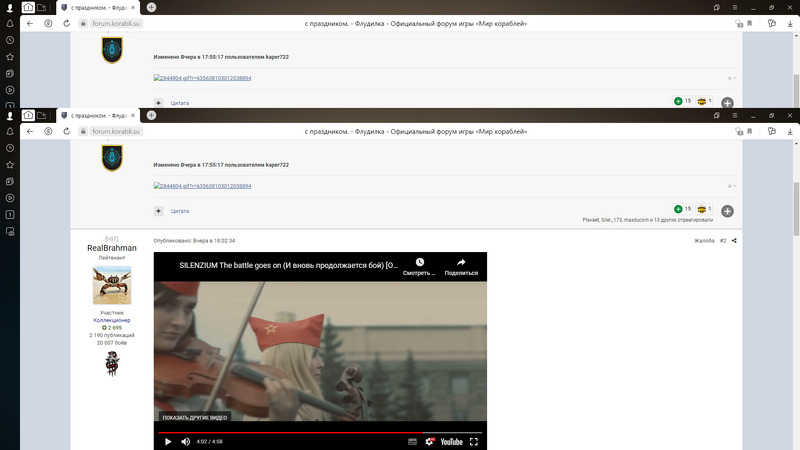Open RealBrahman's profile name
Screen dimensions: 800x450
pyautogui.click(x=112, y=248)
